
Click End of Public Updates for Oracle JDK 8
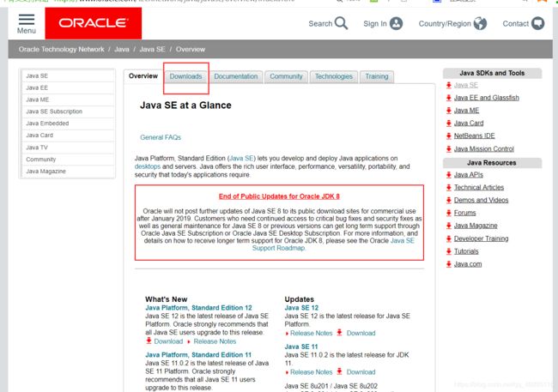point(279,196)
